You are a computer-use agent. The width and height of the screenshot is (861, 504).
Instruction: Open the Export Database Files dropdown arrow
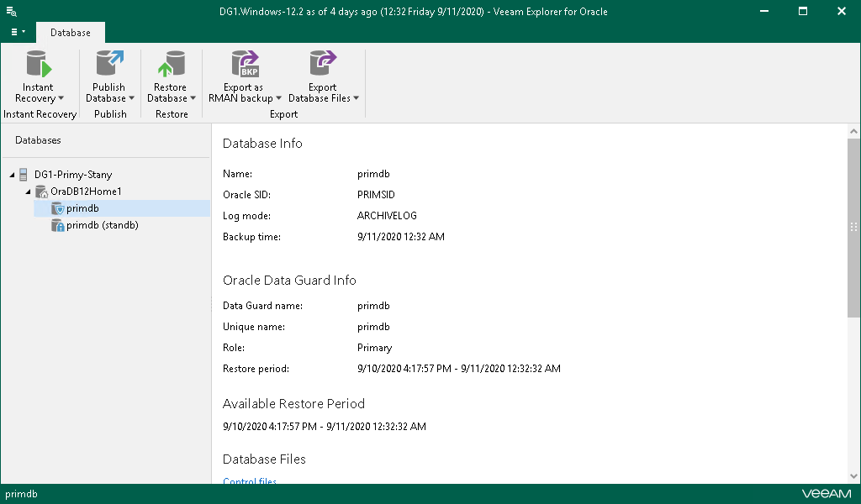[356, 99]
